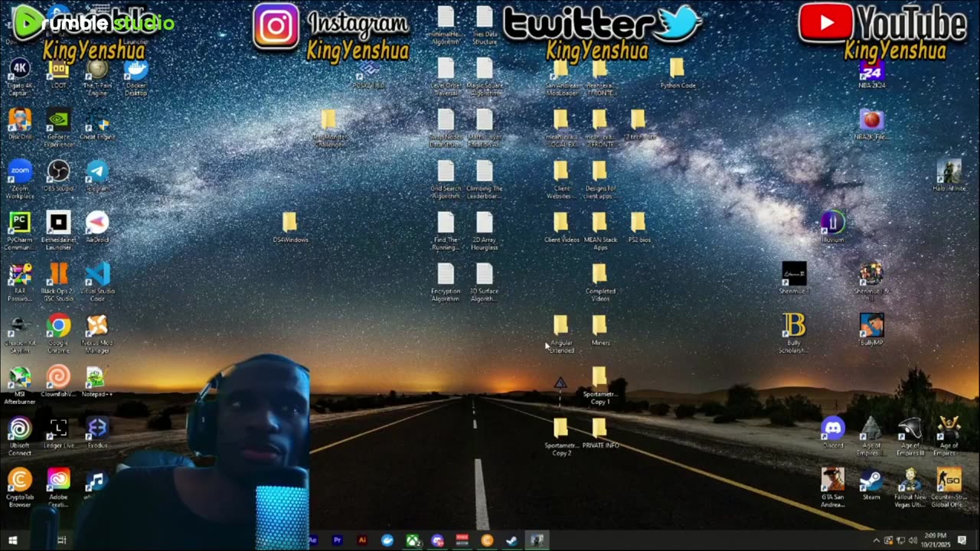Viewport: 980px width, 551px height.
Task: Select the Encryption Algorithm text file
Action: coord(446,282)
